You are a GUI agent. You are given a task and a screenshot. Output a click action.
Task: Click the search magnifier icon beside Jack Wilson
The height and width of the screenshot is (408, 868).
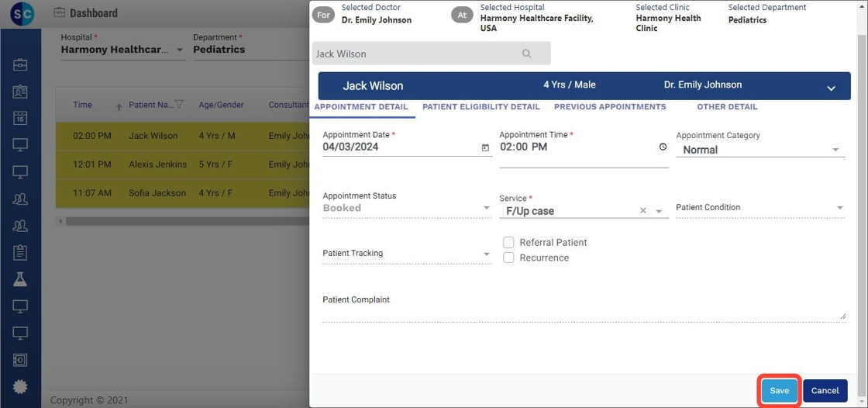tap(527, 54)
